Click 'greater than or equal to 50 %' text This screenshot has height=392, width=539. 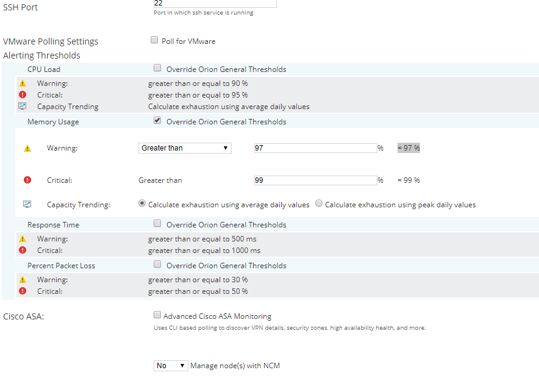coord(198,291)
